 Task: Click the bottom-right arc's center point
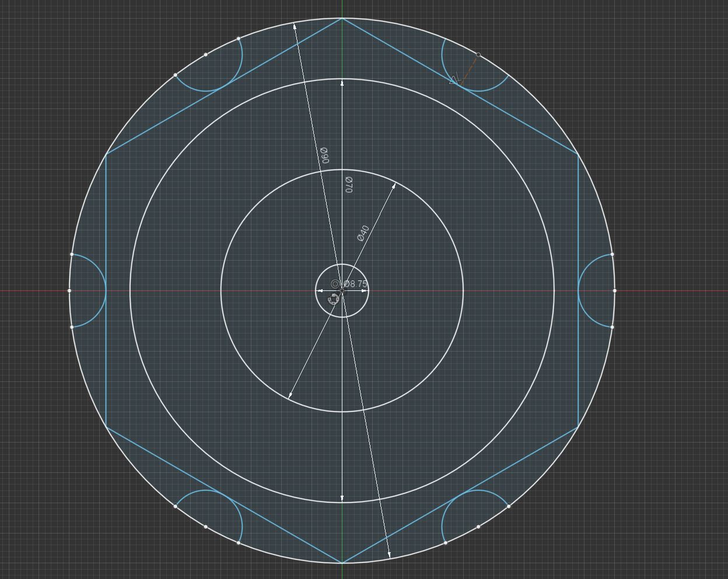(478, 527)
